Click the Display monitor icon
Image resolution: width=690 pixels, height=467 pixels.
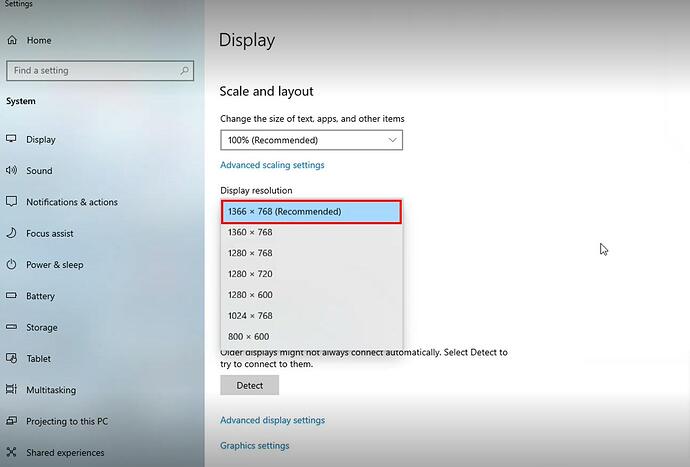click(11, 139)
